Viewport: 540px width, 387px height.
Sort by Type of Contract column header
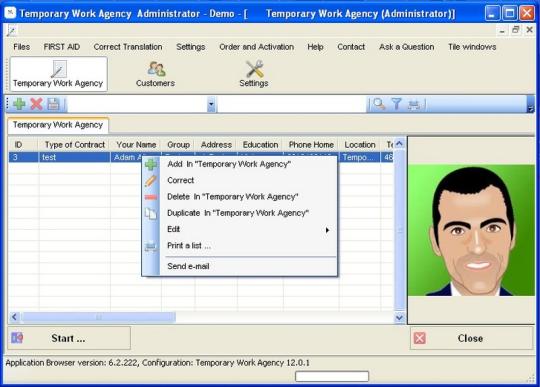[74, 145]
